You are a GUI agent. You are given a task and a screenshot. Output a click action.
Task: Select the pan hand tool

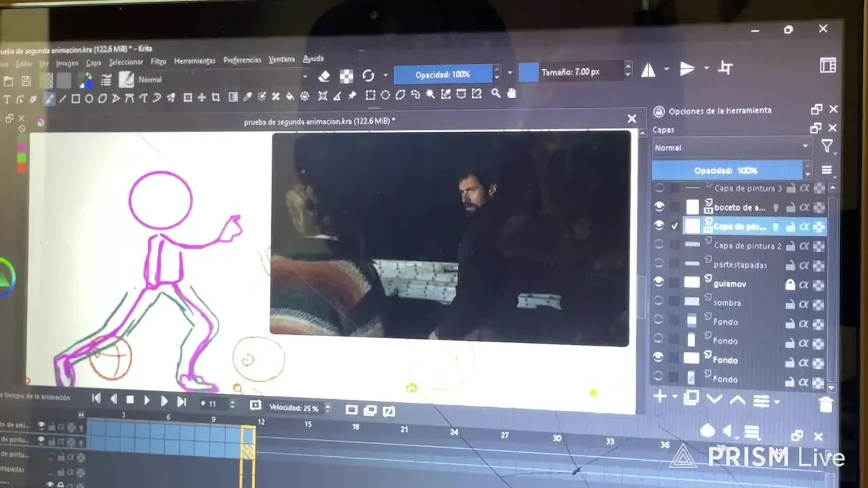coord(511,94)
